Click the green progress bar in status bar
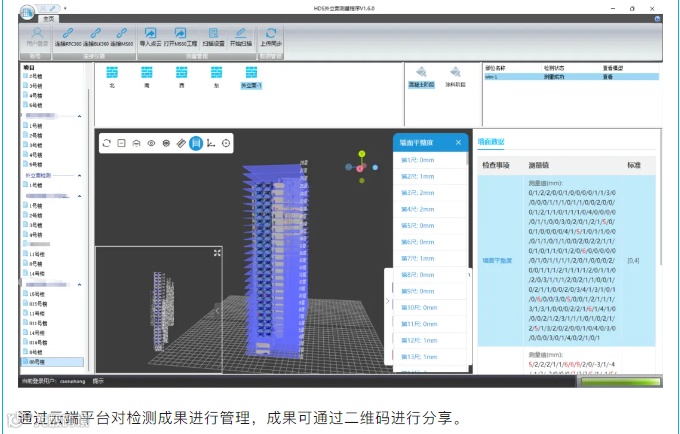This screenshot has width=680, height=434. tap(620, 382)
